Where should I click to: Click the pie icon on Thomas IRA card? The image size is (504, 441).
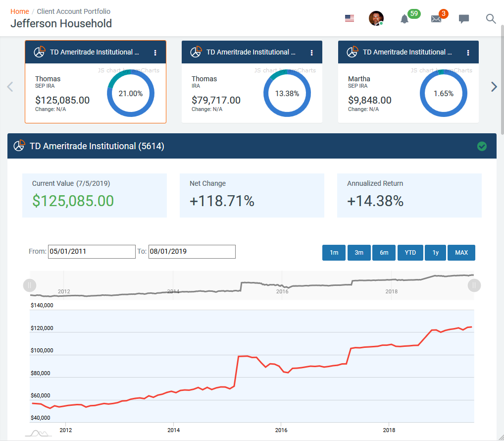[x=196, y=52]
